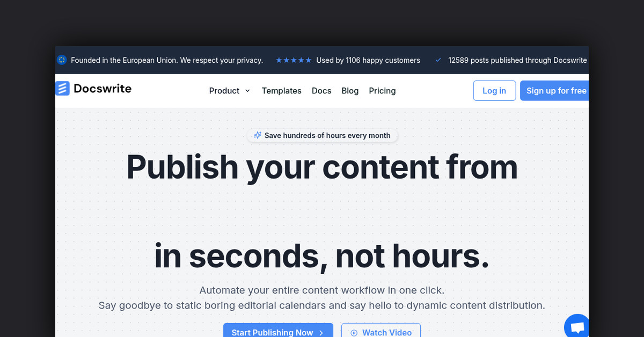Select the Templates menu item
This screenshot has width=644, height=337.
click(281, 91)
